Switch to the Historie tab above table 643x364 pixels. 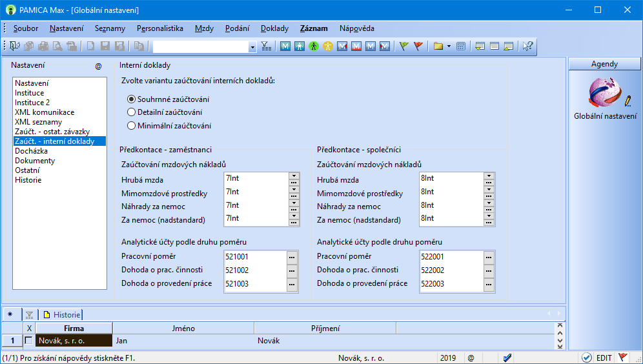tap(61, 315)
